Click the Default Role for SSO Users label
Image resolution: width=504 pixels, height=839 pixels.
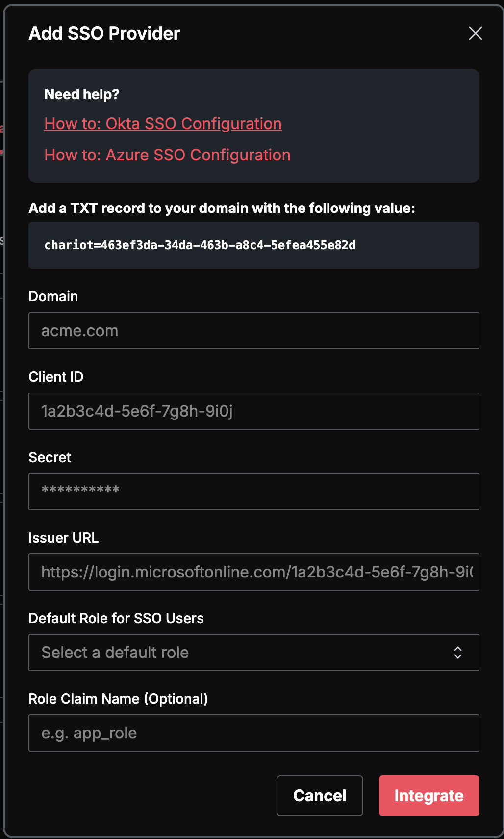pos(116,618)
